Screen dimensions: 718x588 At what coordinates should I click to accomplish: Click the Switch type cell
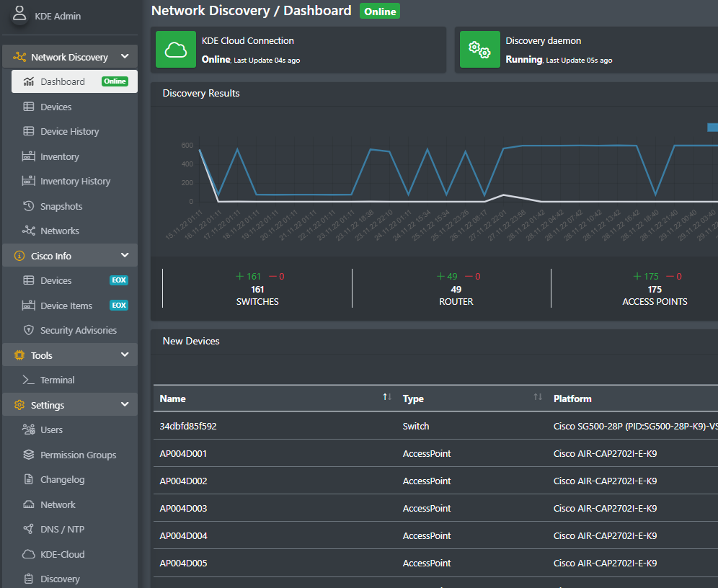click(x=416, y=426)
